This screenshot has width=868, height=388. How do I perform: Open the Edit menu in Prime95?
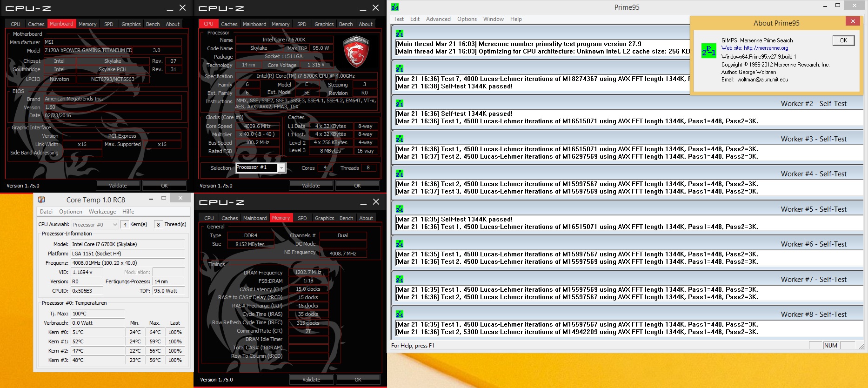point(415,19)
